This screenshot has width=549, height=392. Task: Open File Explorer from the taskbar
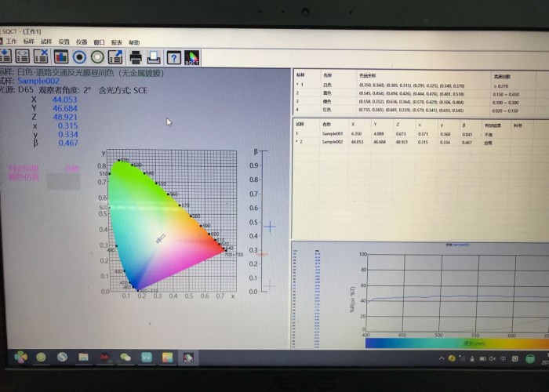(83, 357)
